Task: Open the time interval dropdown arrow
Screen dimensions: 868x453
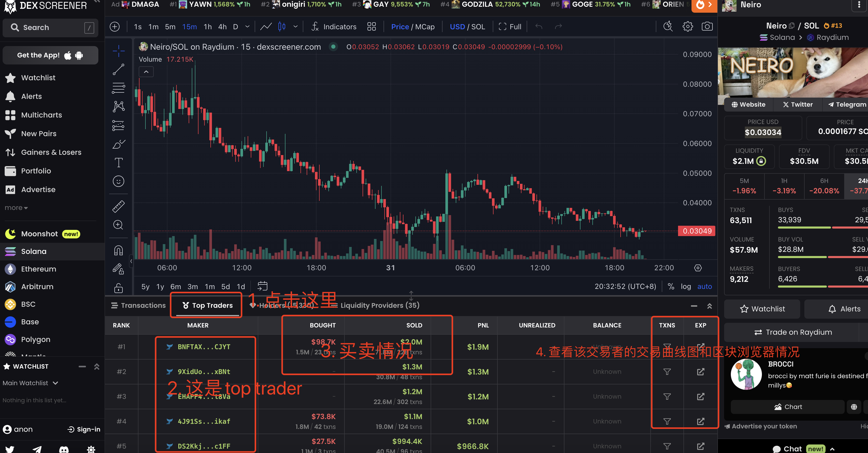Action: pos(247,27)
